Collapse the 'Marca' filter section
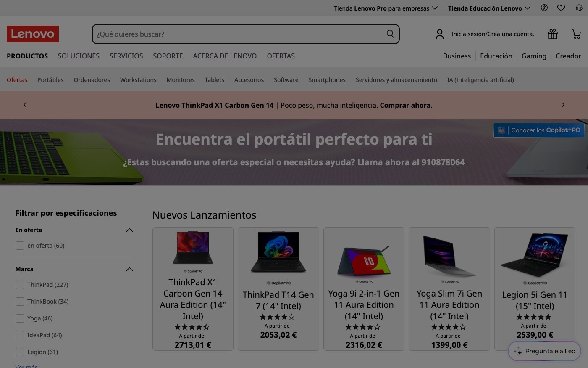This screenshot has height=368, width=588. [129, 269]
